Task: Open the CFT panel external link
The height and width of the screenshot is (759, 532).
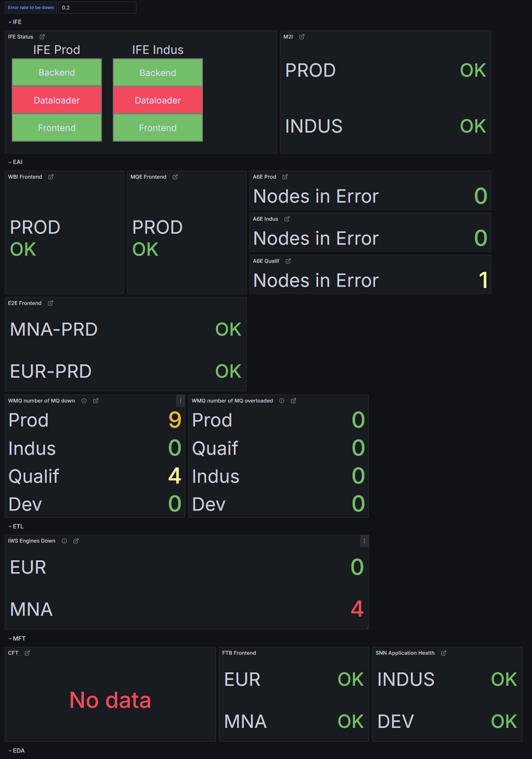Action: pyautogui.click(x=27, y=653)
